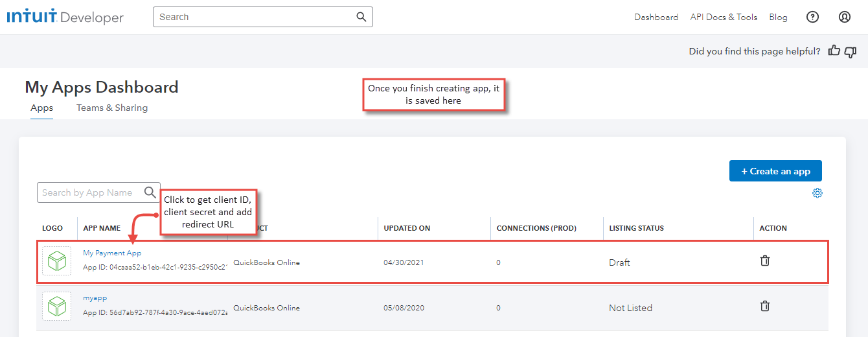Click the thumbs up helpful icon
868x337 pixels.
834,51
